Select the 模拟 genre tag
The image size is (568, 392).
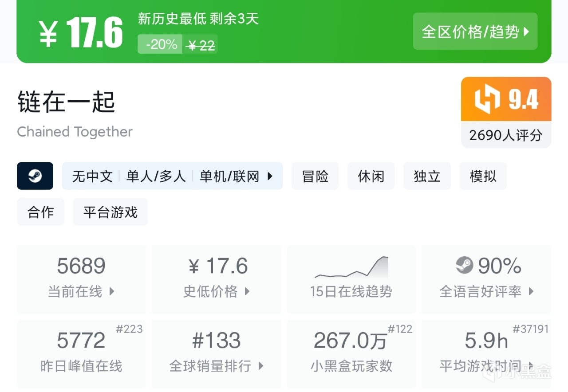tap(483, 176)
